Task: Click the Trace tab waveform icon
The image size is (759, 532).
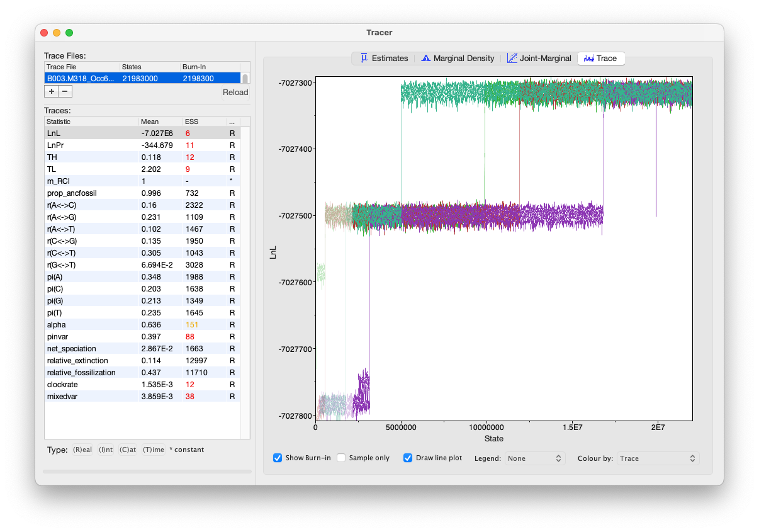Action: [x=589, y=58]
